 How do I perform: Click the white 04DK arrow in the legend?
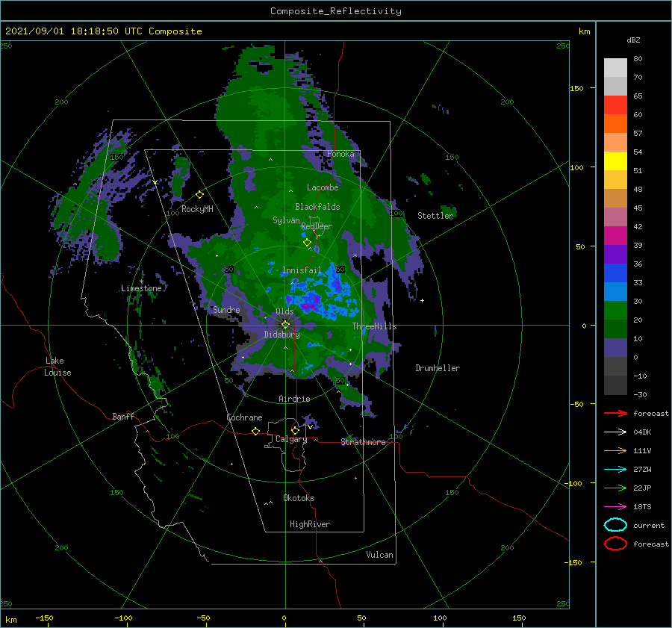click(x=615, y=432)
